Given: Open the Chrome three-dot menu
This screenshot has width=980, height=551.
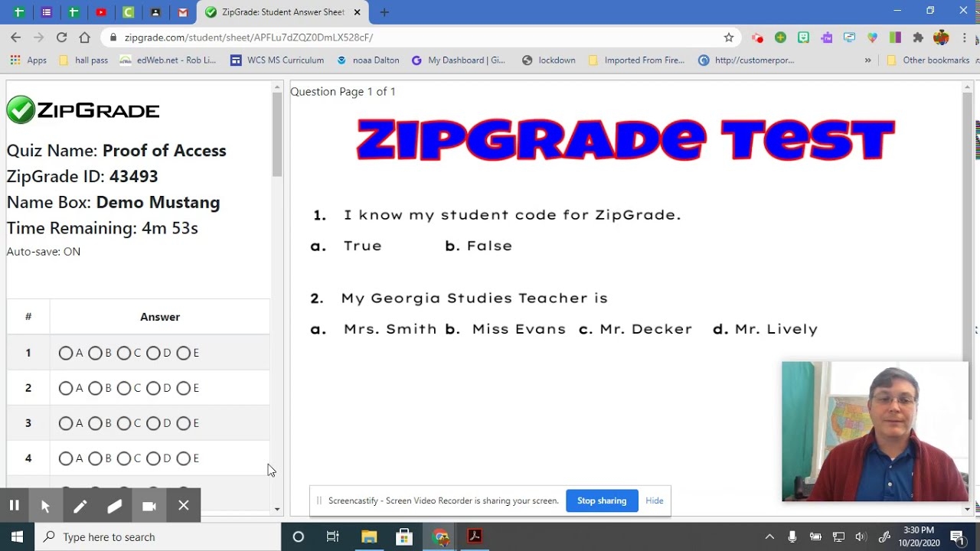Looking at the screenshot, I should (964, 37).
